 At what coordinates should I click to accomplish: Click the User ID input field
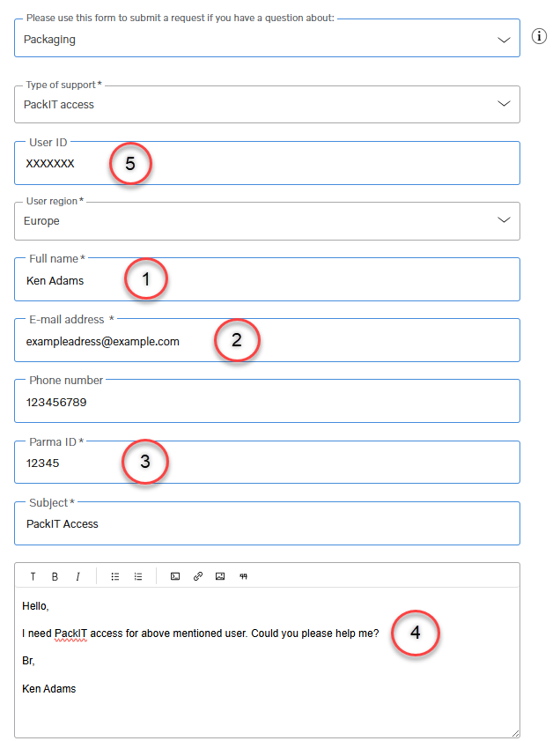point(268,163)
